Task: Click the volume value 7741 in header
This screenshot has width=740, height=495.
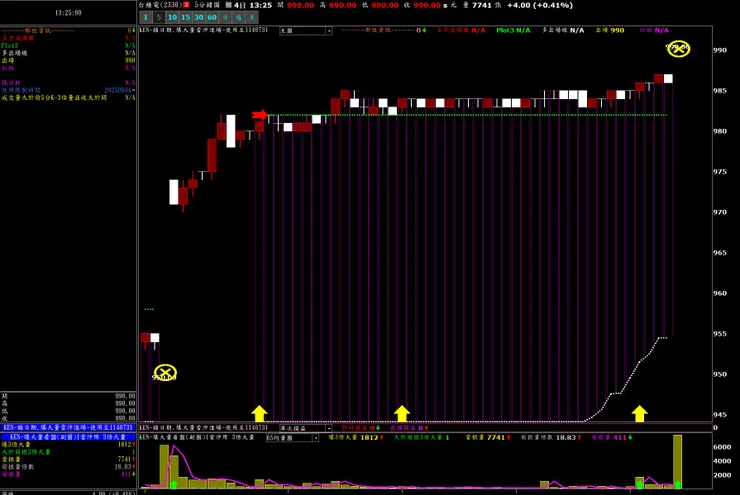Action: (x=482, y=5)
